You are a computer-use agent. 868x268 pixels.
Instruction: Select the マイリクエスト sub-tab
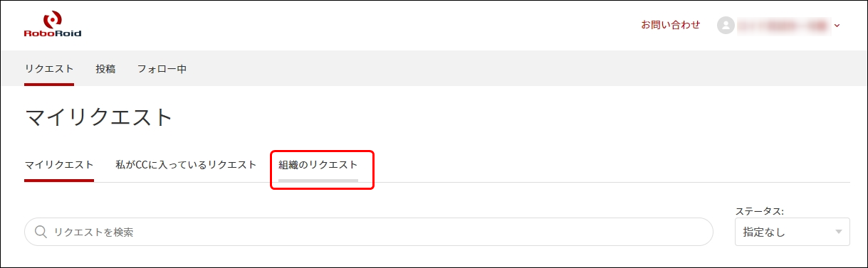(59, 165)
